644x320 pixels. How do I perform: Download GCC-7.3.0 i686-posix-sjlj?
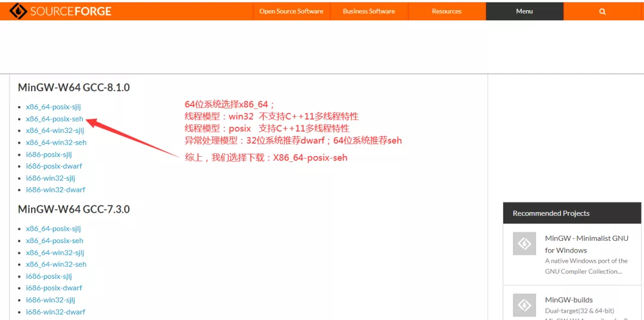click(49, 276)
